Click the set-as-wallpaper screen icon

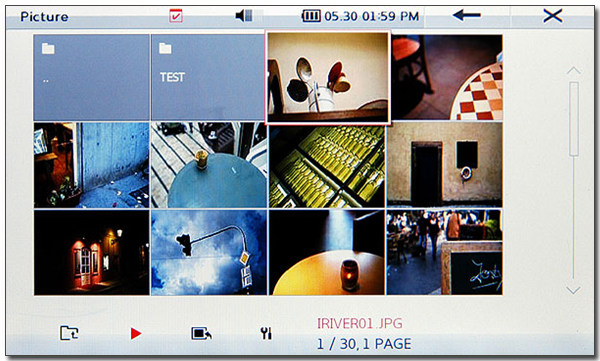[x=201, y=333]
